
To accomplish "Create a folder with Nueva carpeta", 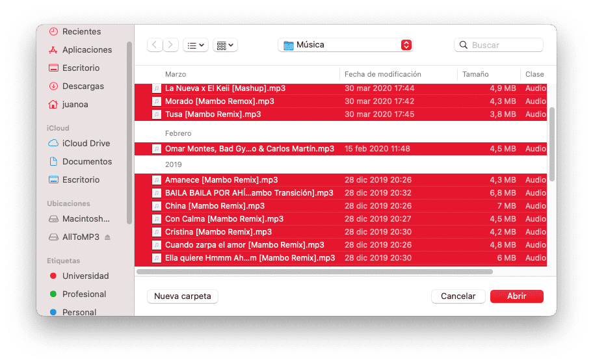I will (x=182, y=296).
